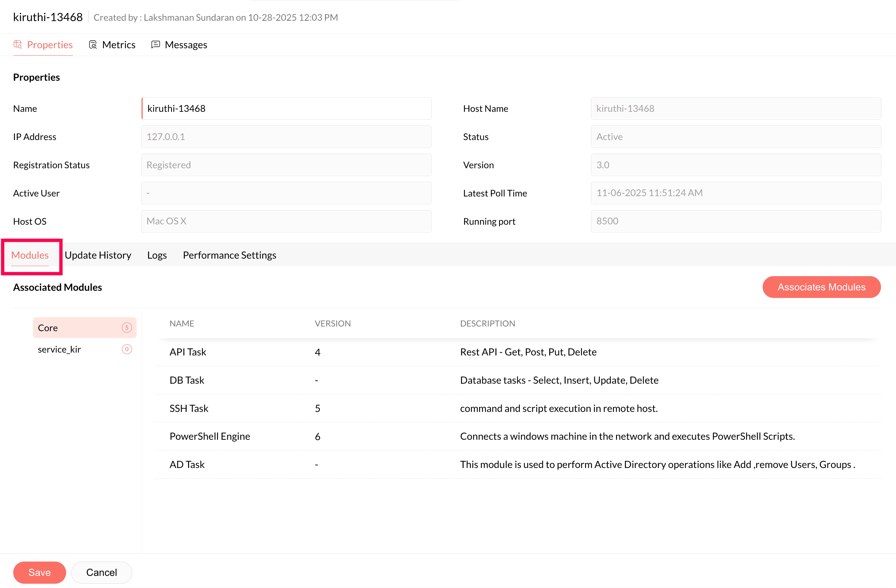
Task: Click the Core module count badge
Action: 127,327
